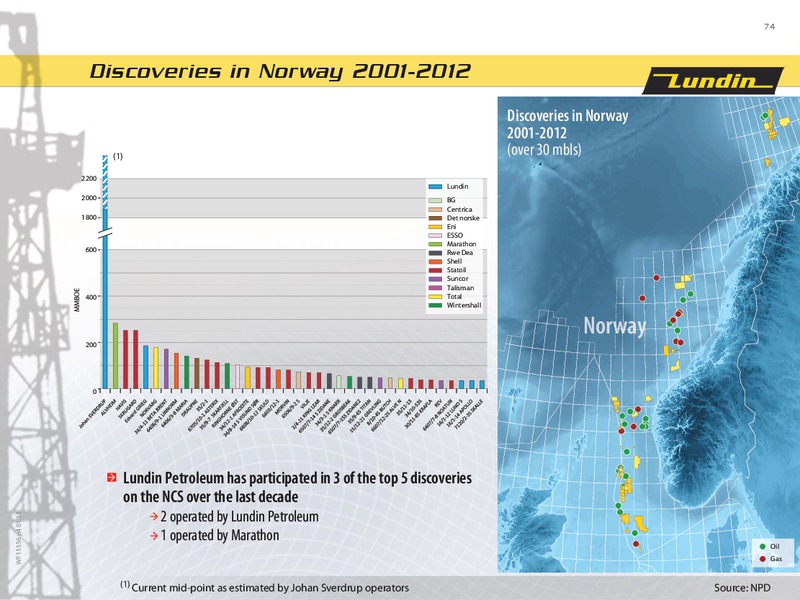800x600 pixels.
Task: Click the Lundin logo
Action: (x=713, y=81)
